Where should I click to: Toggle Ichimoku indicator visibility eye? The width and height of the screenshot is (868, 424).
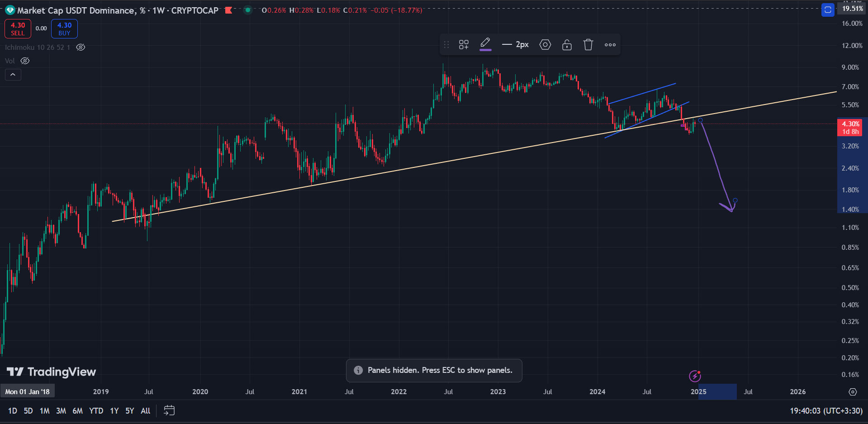[x=81, y=47]
